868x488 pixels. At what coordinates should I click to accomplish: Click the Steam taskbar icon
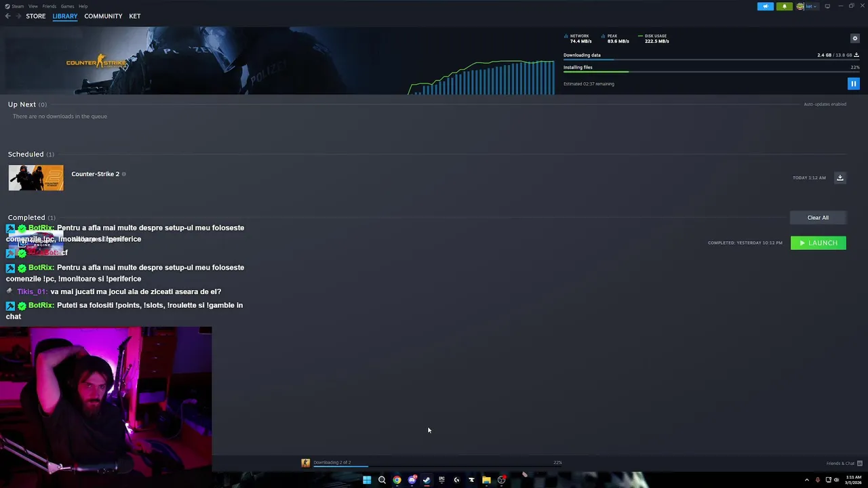pyautogui.click(x=427, y=480)
